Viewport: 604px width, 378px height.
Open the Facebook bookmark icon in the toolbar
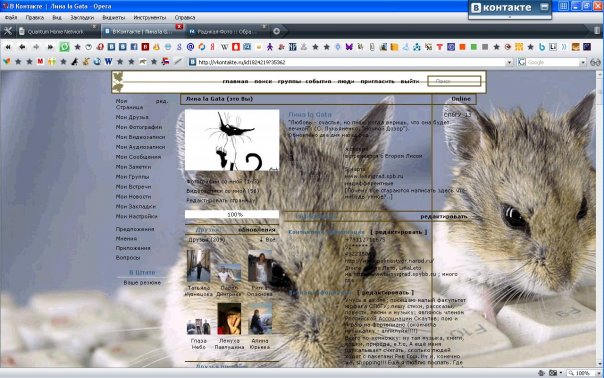click(134, 47)
